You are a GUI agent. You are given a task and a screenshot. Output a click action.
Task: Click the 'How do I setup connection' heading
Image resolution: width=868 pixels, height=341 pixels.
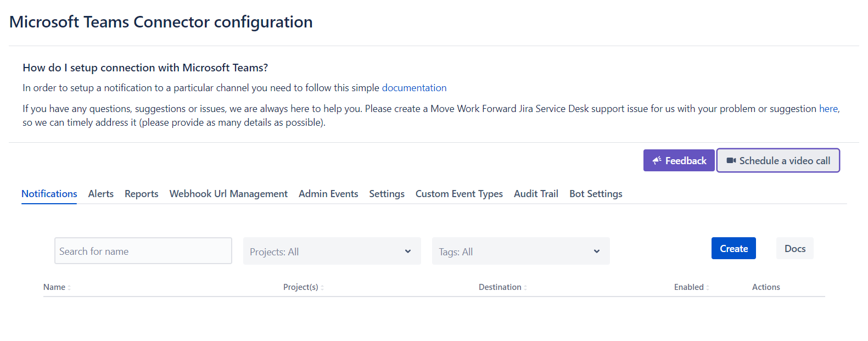[x=145, y=68]
